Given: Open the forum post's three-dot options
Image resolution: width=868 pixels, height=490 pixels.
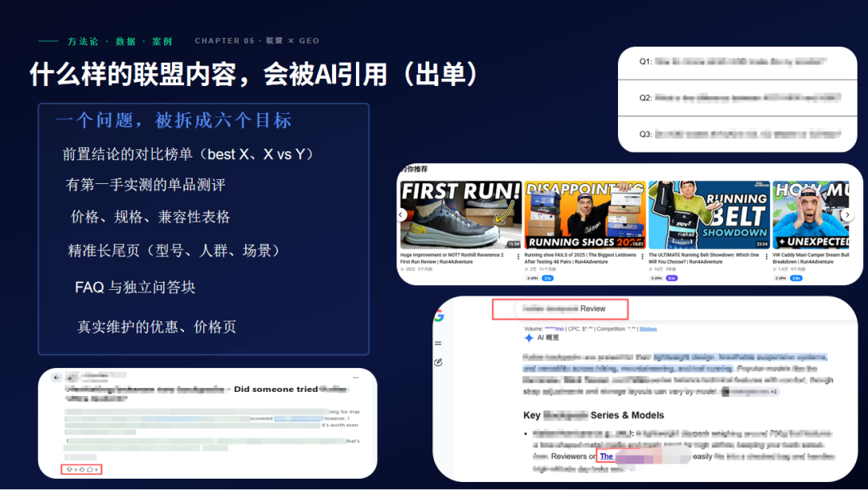Looking at the screenshot, I should 355,378.
